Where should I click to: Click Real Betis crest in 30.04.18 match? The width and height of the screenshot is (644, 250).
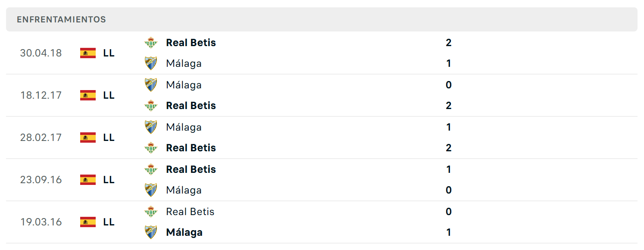pos(151,42)
